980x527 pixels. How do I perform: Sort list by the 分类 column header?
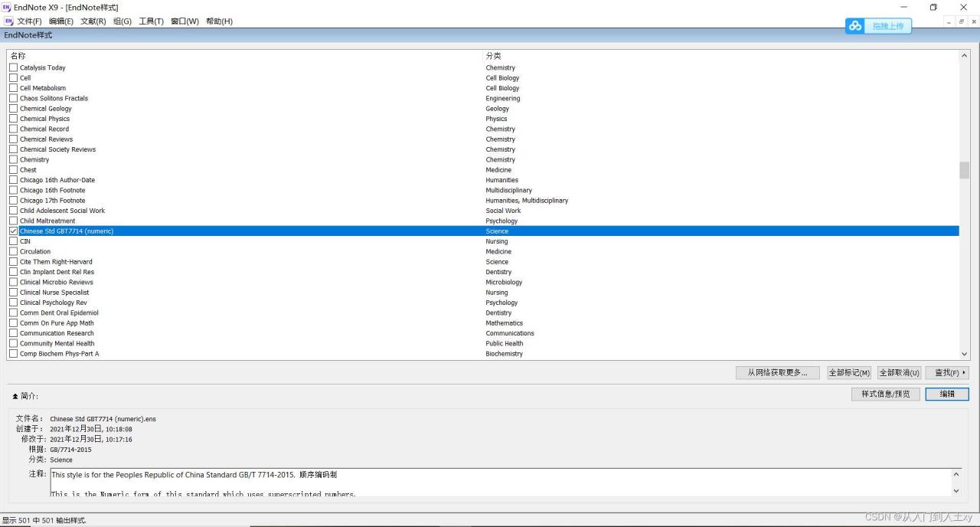click(720, 56)
